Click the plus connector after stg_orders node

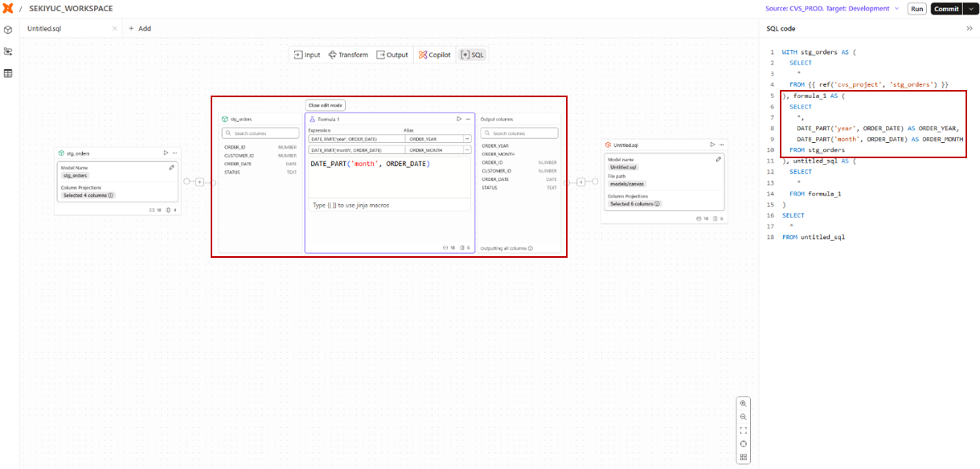point(199,182)
